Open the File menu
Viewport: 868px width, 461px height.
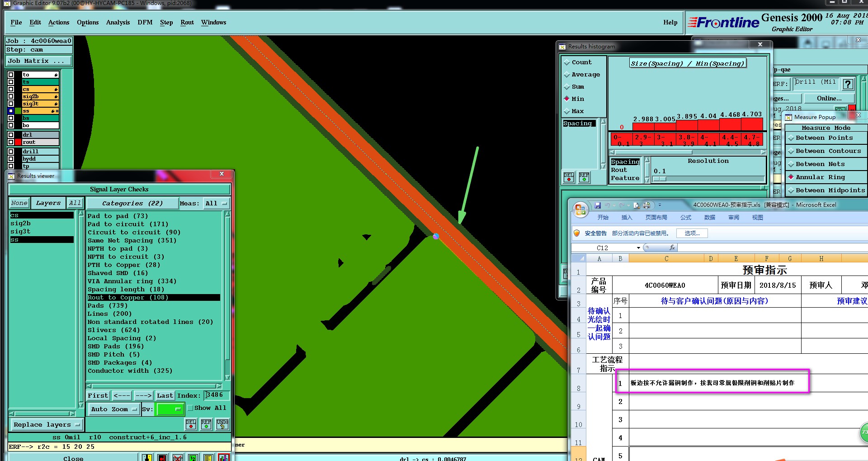click(16, 23)
